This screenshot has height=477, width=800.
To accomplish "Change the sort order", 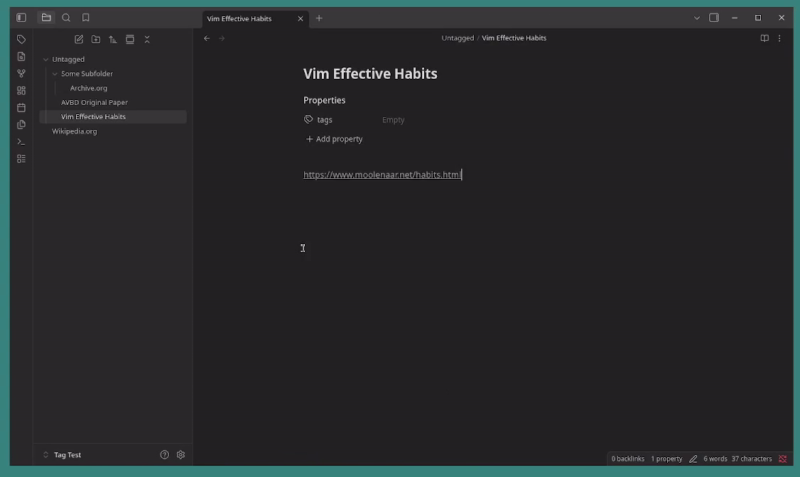I will pyautogui.click(x=113, y=39).
